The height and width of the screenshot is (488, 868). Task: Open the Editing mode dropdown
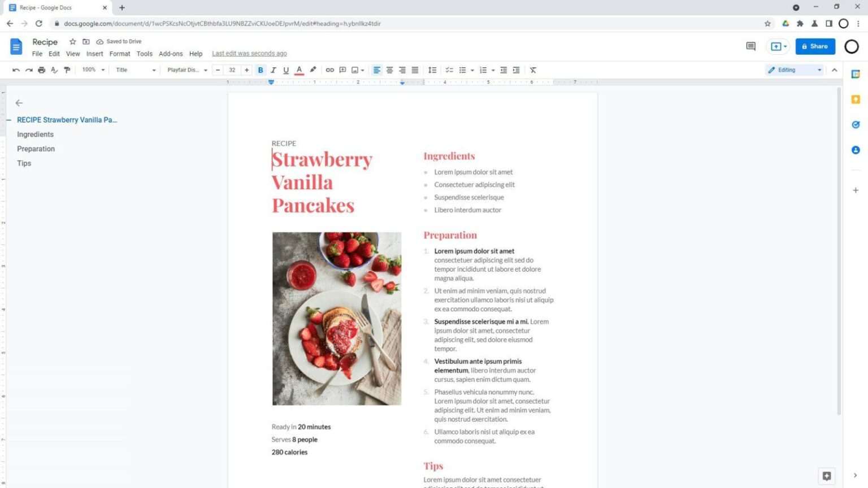pos(794,69)
